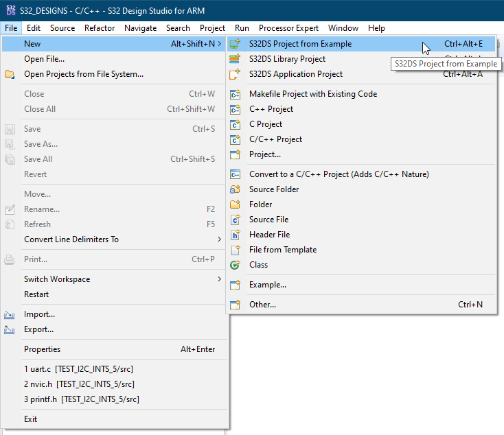Click the Other... wizard icon
Viewport: 504px width, 435px height.
[x=235, y=305]
